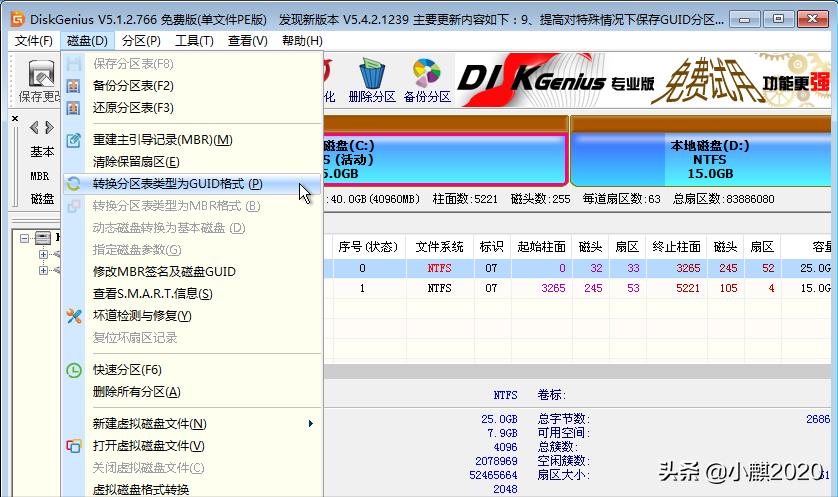Viewport: 838px width, 497px height.
Task: Click the 52465664 value in details pane
Action: pyautogui.click(x=493, y=475)
